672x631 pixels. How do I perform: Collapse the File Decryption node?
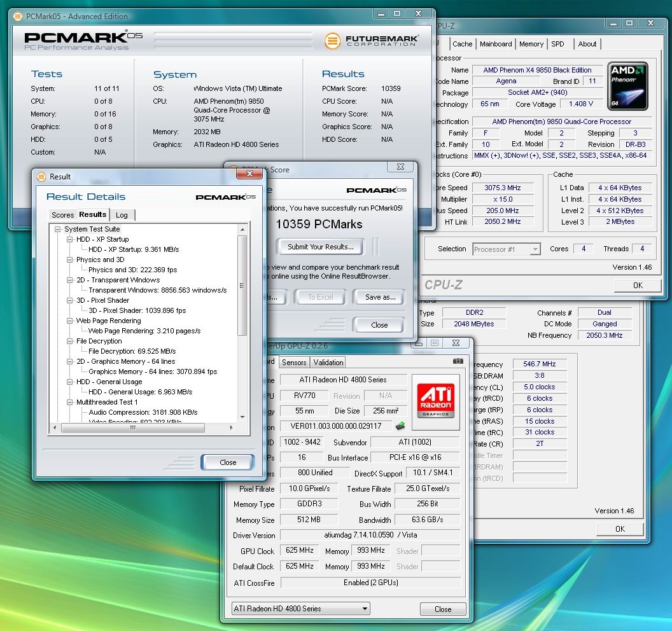coord(69,341)
